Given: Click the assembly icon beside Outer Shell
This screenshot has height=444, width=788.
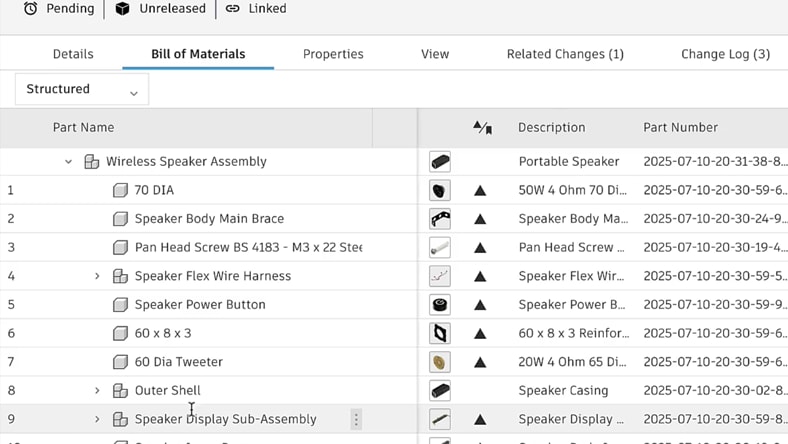Looking at the screenshot, I should click(x=120, y=391).
